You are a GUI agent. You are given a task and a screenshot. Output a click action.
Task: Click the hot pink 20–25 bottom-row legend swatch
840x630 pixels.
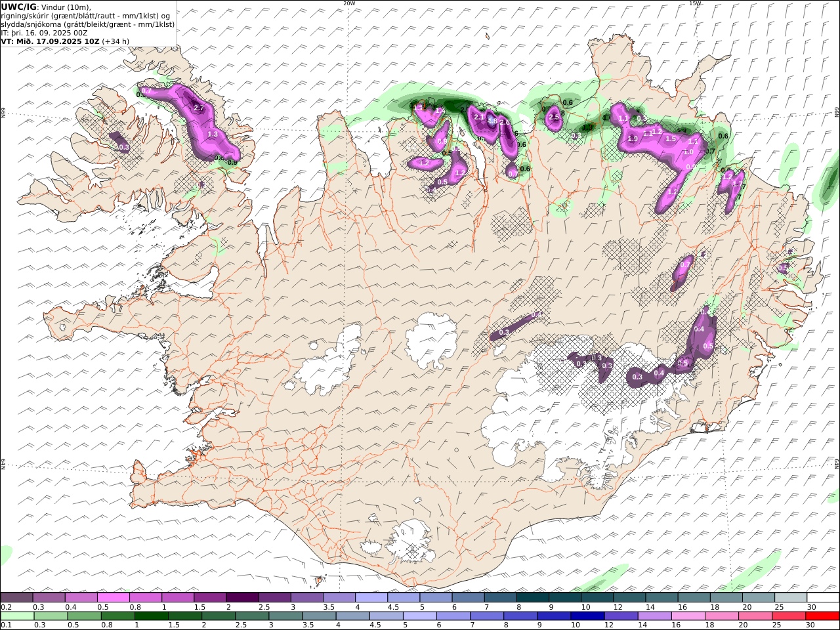pos(755,616)
